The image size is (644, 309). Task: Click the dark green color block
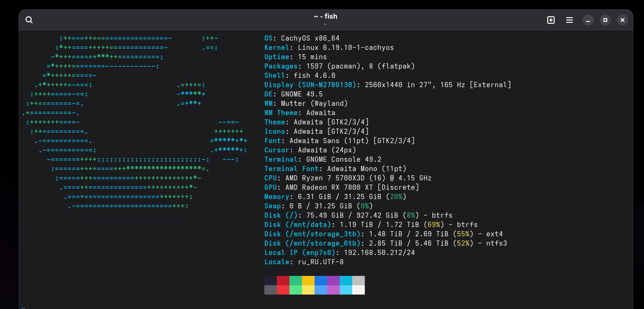295,281
